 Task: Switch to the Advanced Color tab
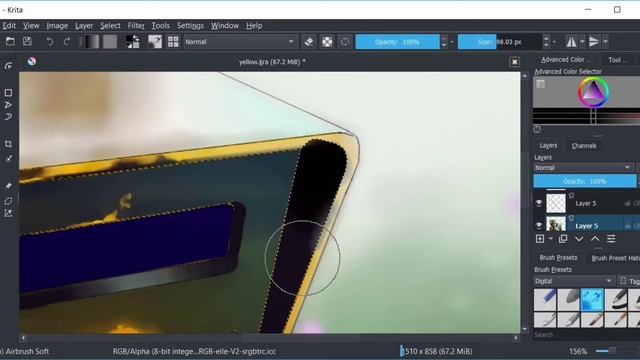[x=565, y=60]
